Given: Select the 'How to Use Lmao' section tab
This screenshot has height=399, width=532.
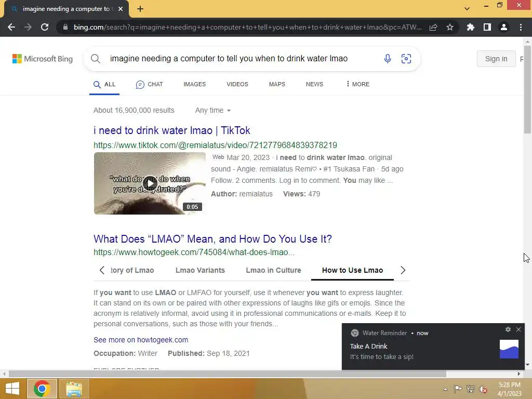Looking at the screenshot, I should 352,270.
